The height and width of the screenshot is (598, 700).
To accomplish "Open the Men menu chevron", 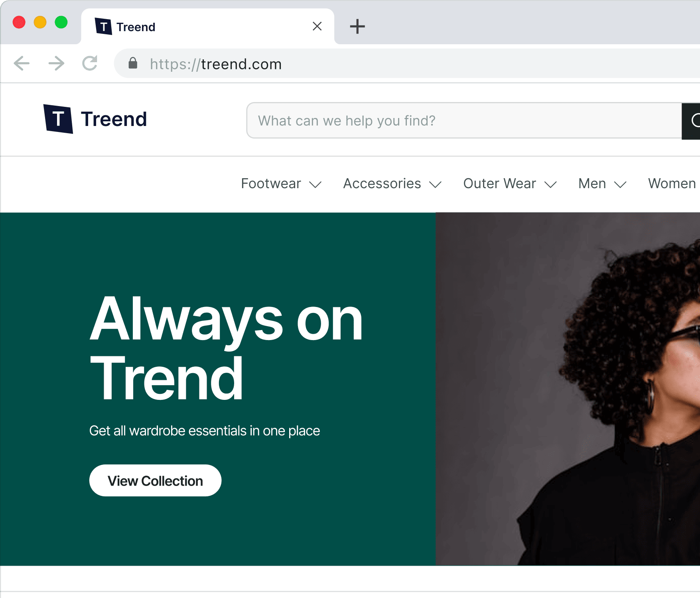I will pyautogui.click(x=620, y=185).
